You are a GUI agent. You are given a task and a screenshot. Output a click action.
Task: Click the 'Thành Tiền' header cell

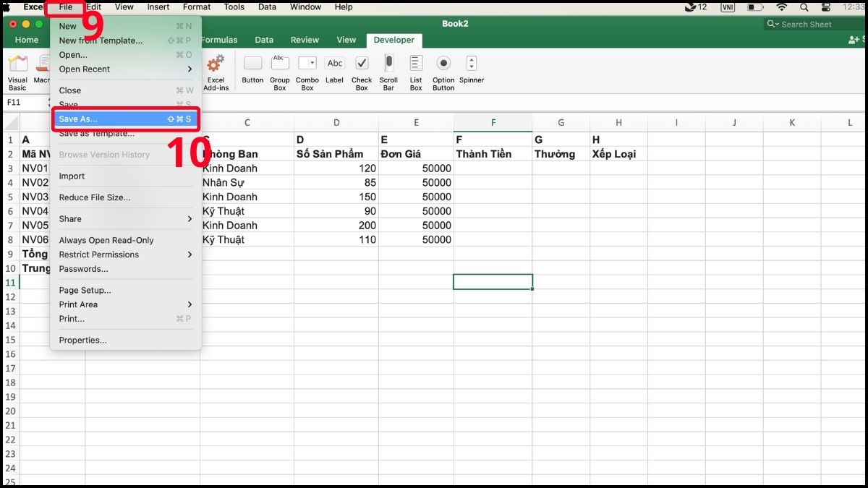[x=493, y=154]
